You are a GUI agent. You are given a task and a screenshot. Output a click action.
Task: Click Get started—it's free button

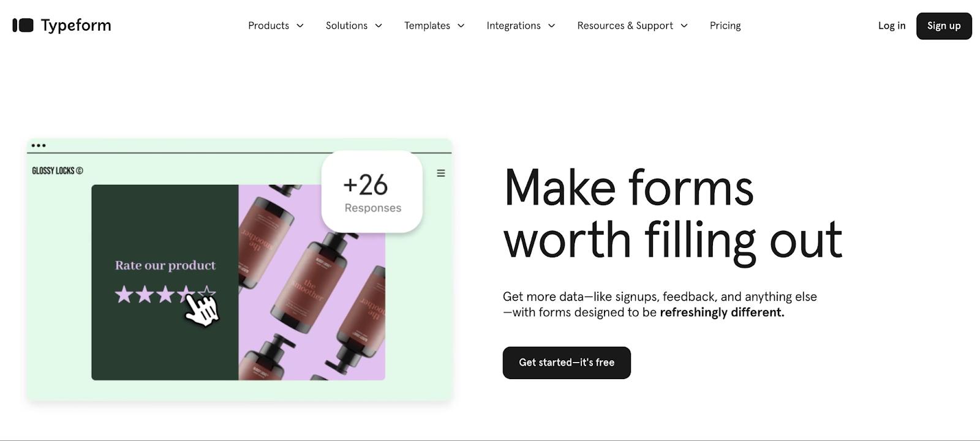567,363
